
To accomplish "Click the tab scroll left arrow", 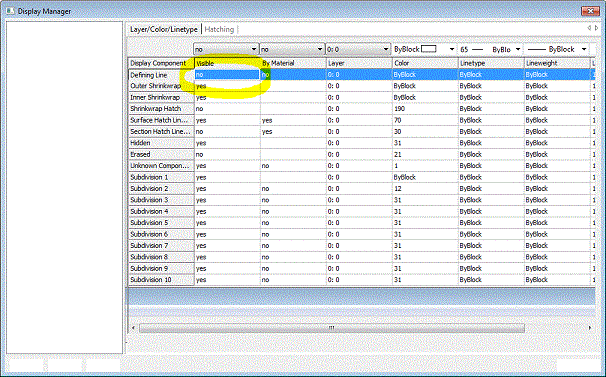I will (x=589, y=28).
